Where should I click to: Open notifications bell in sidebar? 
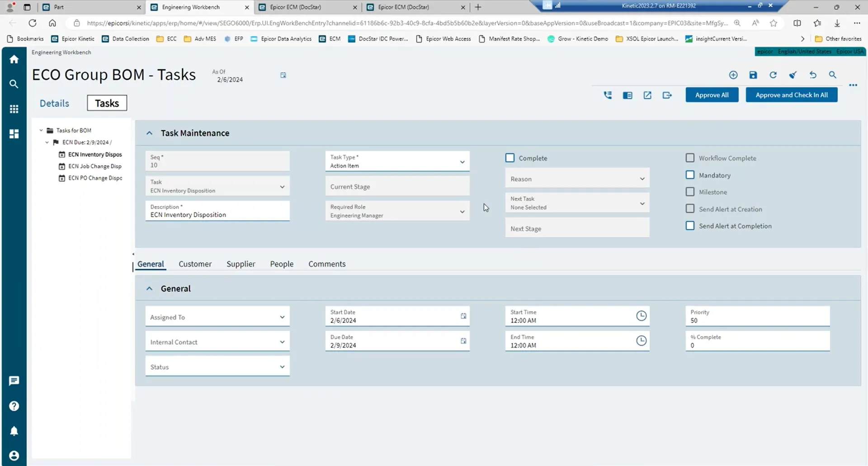(14, 431)
